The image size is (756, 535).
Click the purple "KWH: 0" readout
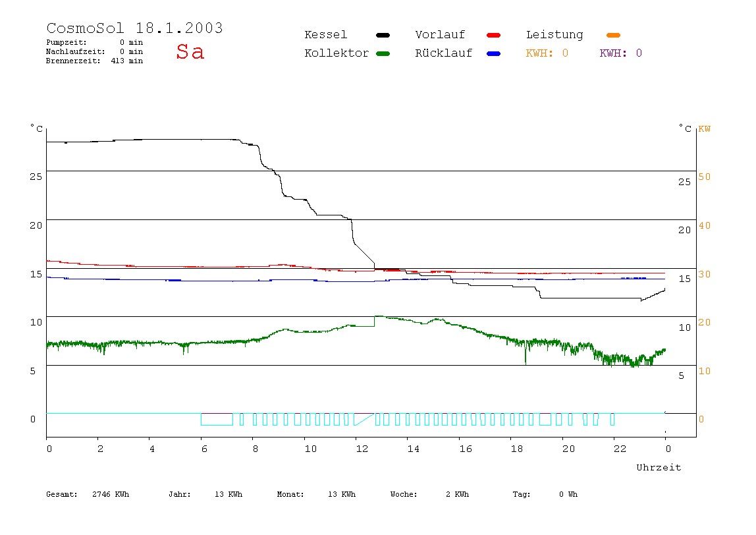(620, 53)
